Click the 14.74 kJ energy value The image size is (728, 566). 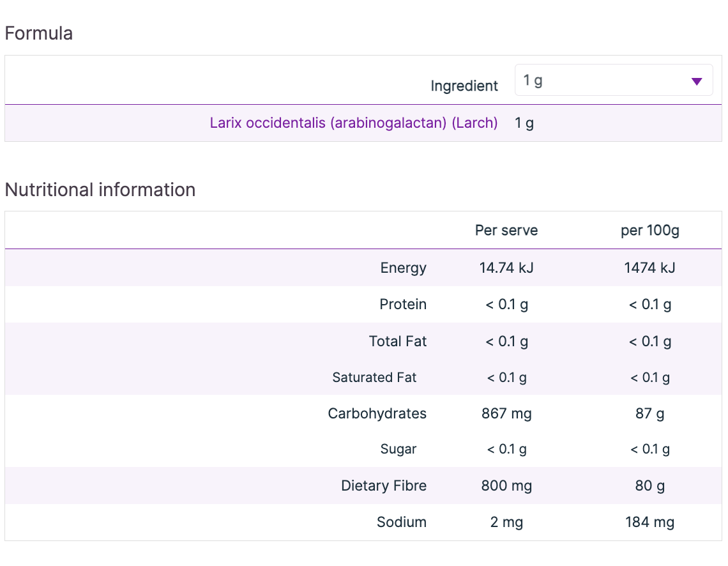click(x=506, y=268)
